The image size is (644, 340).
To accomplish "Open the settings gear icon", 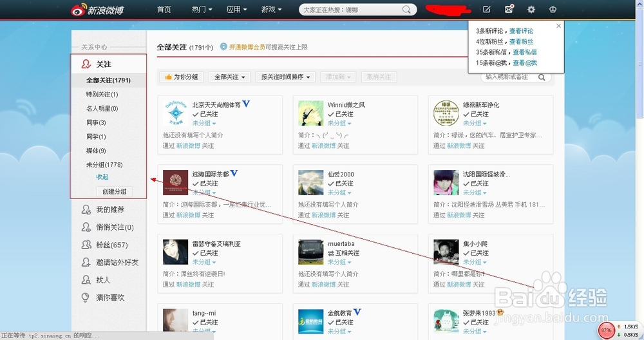I will tap(531, 9).
